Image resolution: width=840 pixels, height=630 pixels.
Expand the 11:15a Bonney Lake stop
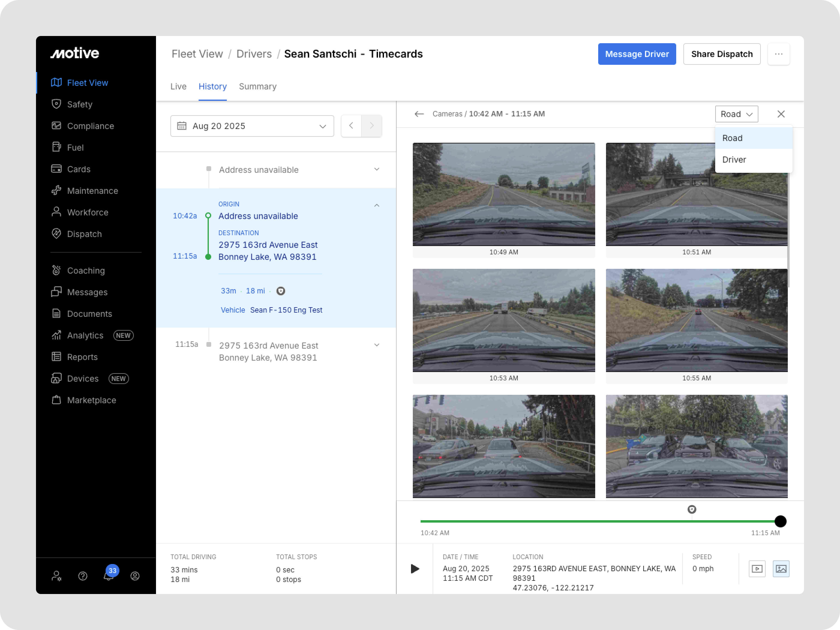pyautogui.click(x=376, y=345)
